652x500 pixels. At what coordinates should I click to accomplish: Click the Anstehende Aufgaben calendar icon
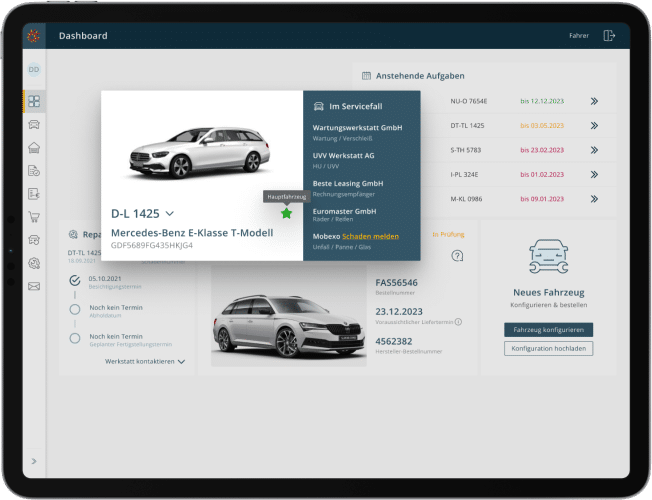pos(366,76)
